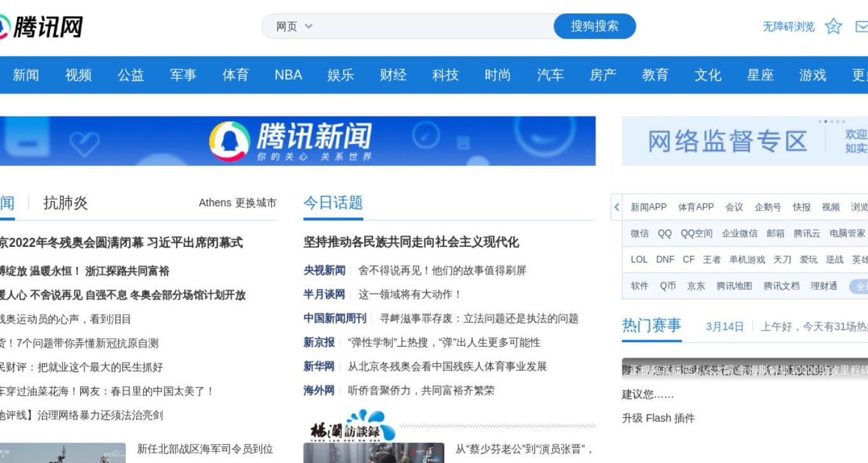
Task: Open the QQ空间 link
Action: click(x=697, y=233)
